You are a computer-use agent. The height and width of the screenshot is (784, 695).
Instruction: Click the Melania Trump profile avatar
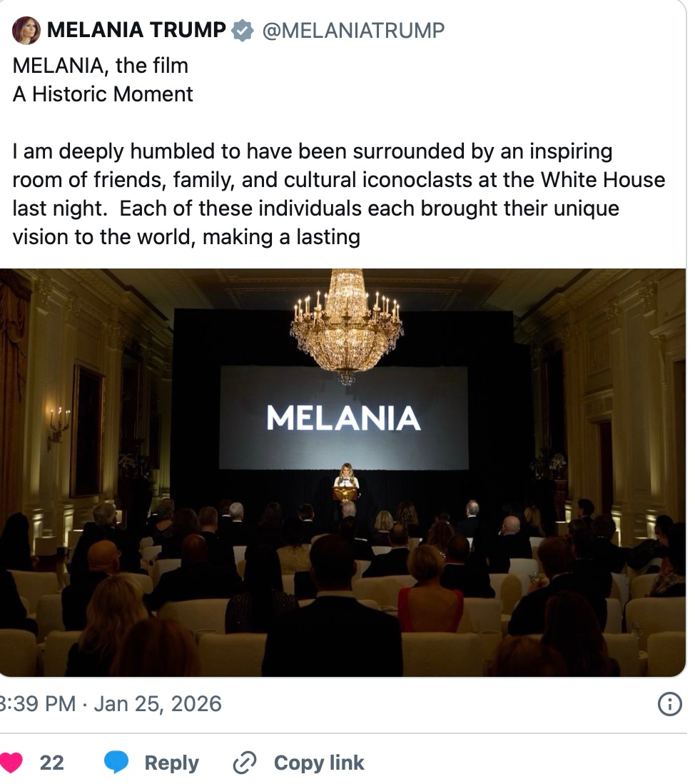click(x=26, y=30)
